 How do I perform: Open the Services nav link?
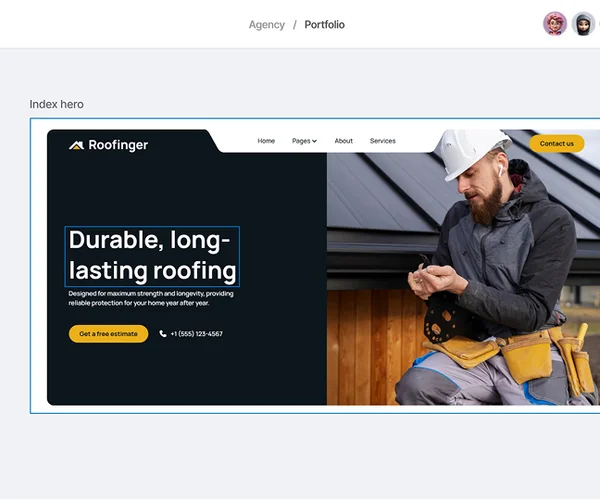tap(383, 141)
